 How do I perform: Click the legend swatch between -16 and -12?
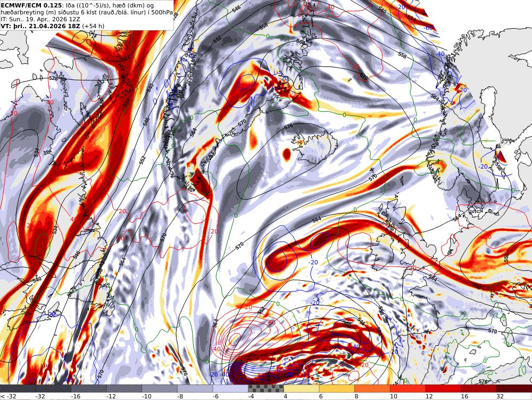click(x=89, y=388)
